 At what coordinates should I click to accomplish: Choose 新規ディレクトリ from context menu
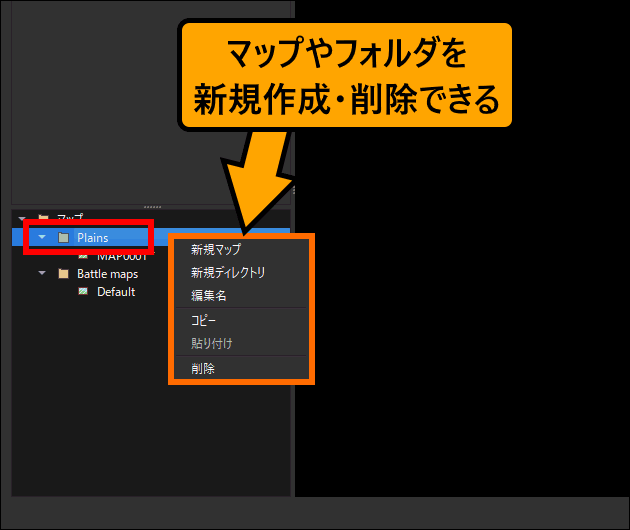(228, 272)
